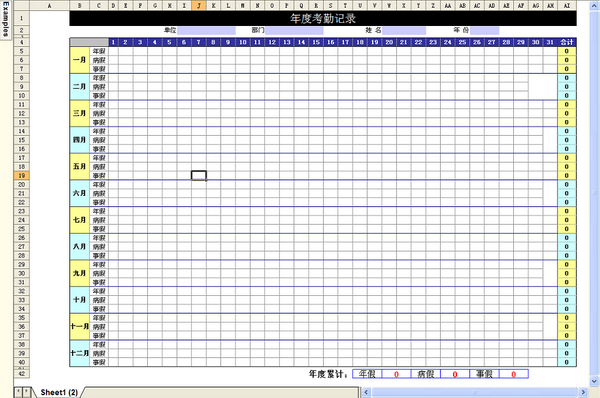
Task: Click the 姓名 input field
Action: click(x=404, y=30)
